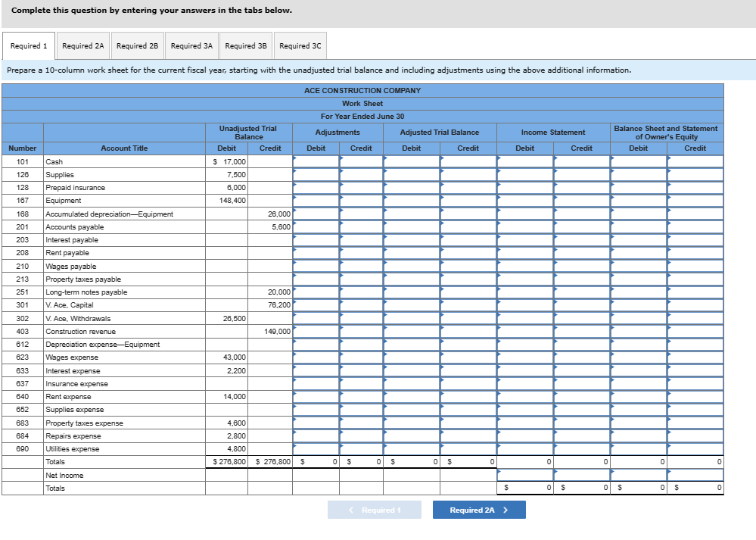Click account number 403 cell
The image size is (756, 540).
[23, 331]
